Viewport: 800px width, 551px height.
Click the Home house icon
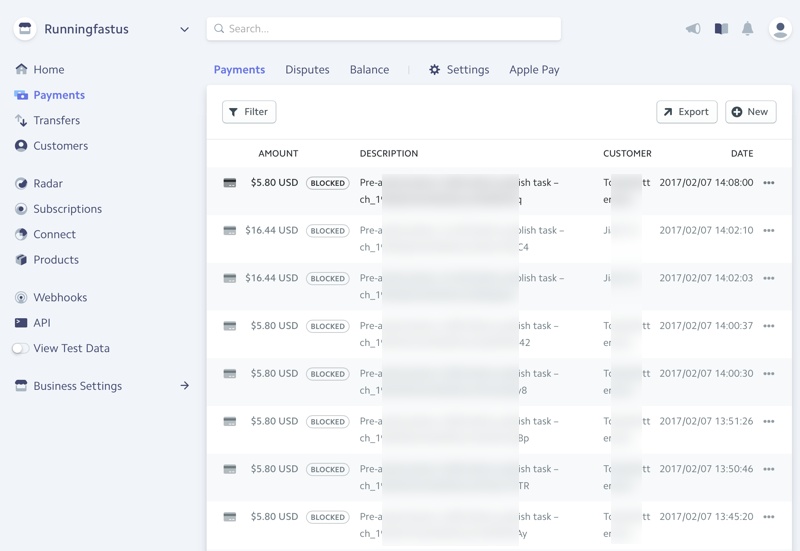click(21, 69)
